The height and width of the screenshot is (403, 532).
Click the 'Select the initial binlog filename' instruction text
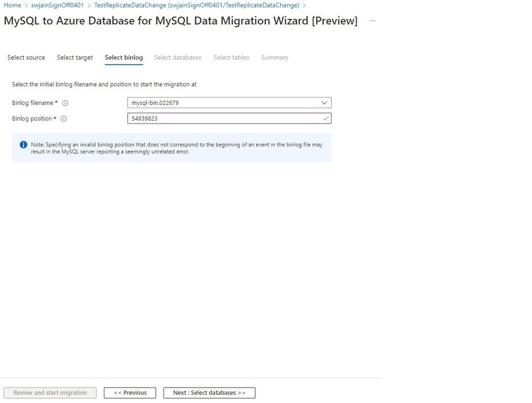click(x=104, y=84)
